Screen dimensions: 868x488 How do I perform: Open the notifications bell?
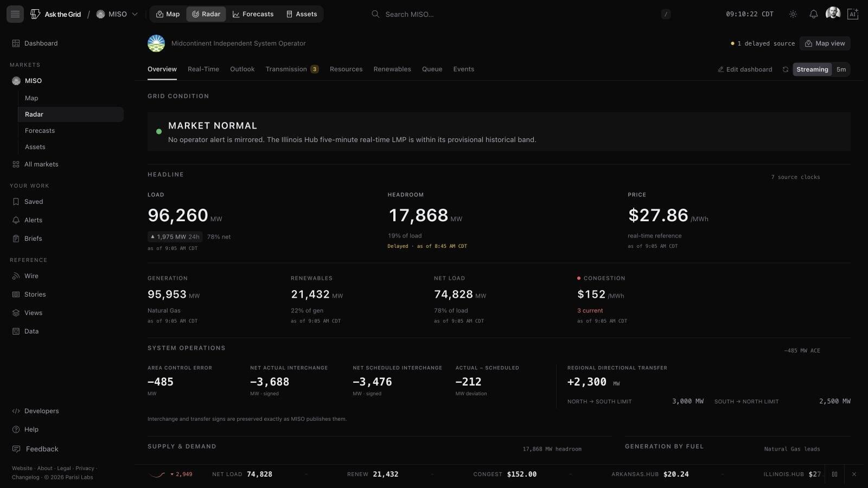[813, 14]
